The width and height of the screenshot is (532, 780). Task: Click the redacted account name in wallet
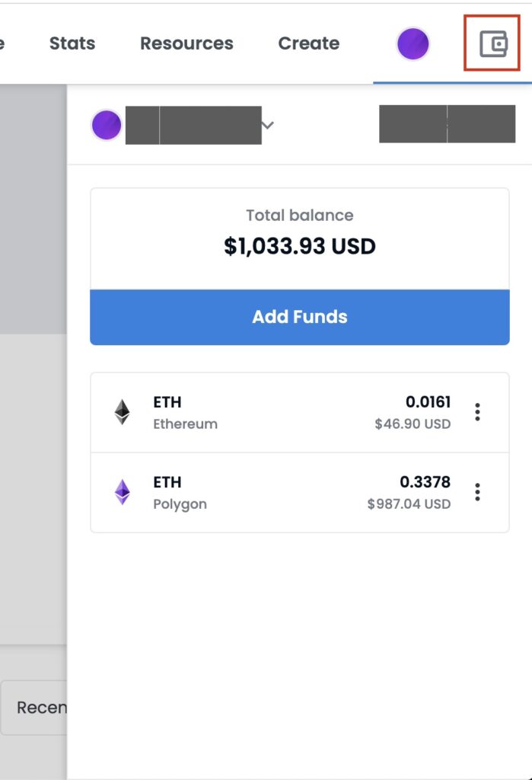(x=193, y=125)
